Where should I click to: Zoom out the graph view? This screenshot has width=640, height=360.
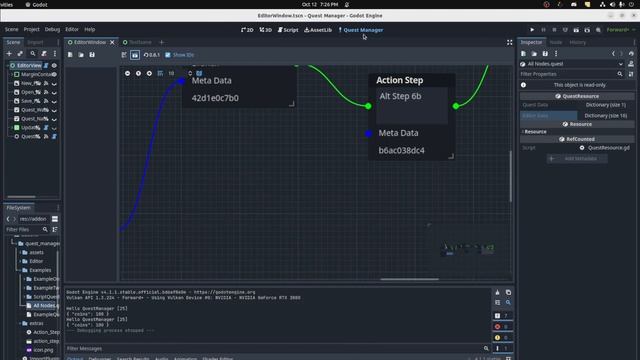(x=128, y=73)
